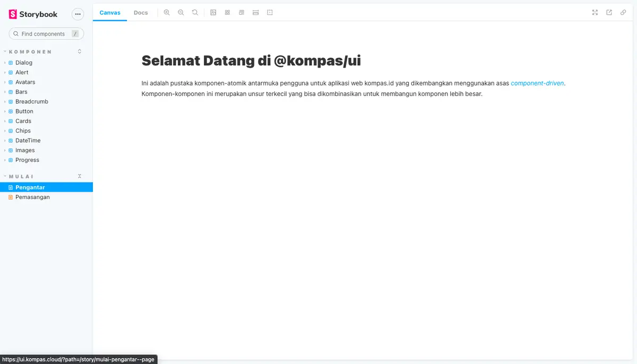The image size is (637, 364).
Task: Open the component-driven hyperlink
Action: (x=537, y=83)
